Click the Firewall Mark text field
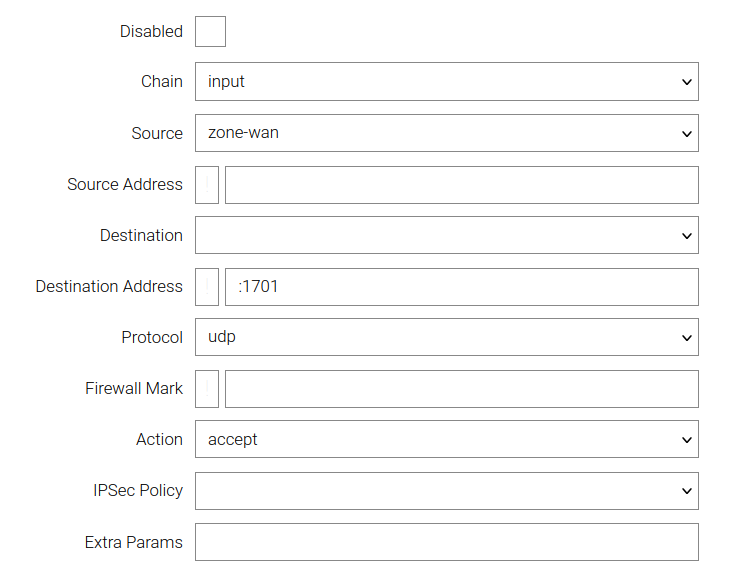733x587 pixels. tap(461, 389)
